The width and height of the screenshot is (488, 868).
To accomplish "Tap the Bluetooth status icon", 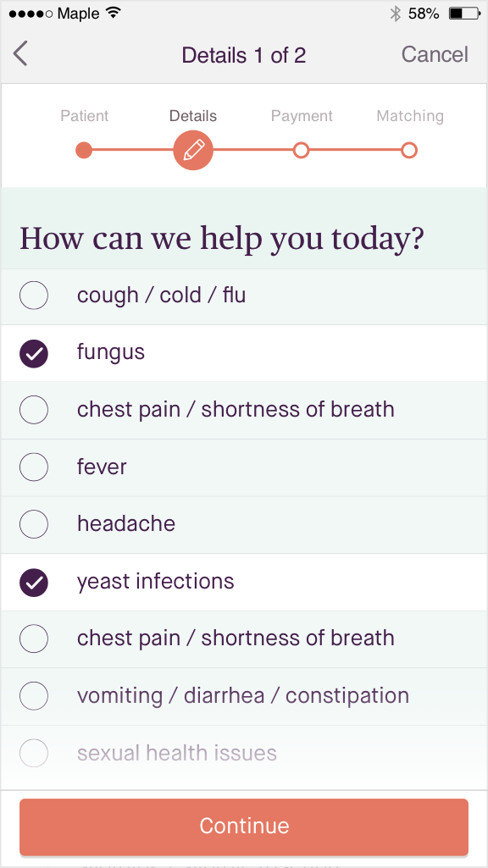I will 395,14.
